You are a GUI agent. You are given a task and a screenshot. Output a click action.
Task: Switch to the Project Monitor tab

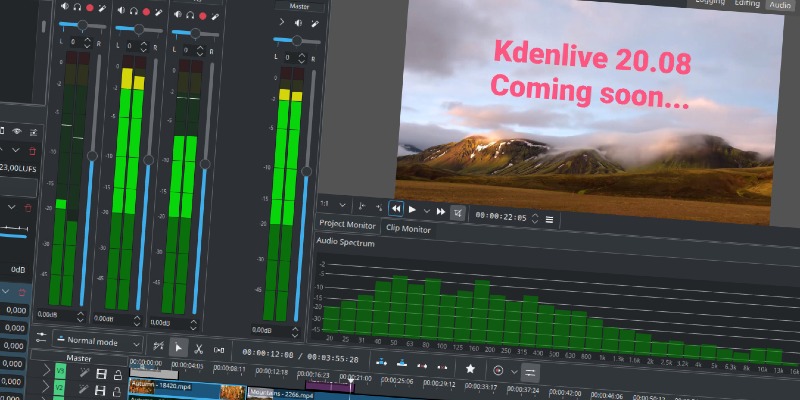(347, 225)
